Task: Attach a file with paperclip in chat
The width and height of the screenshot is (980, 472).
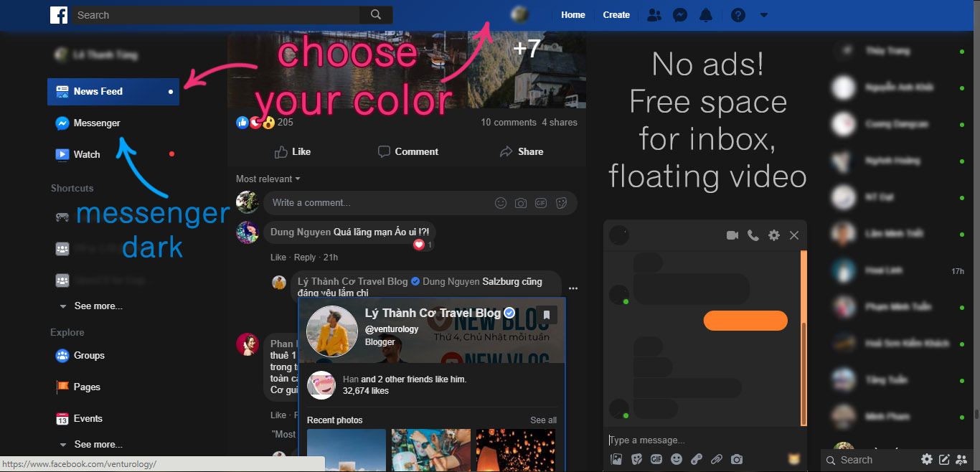Action: (x=717, y=459)
